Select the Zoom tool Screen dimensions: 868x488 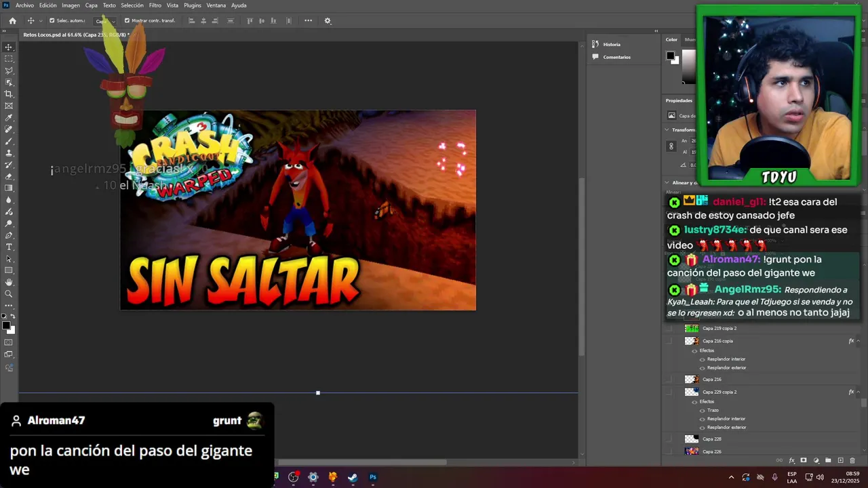9,294
